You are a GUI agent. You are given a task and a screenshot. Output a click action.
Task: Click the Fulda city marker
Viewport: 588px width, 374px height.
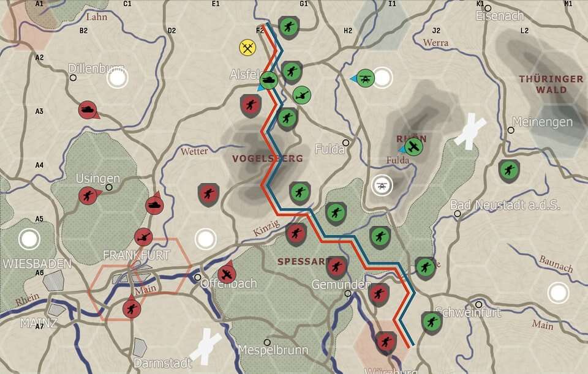[x=346, y=143]
